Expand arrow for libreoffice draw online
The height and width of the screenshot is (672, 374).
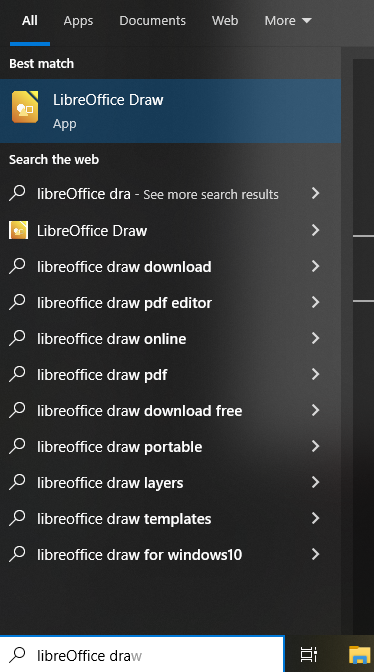pos(316,338)
